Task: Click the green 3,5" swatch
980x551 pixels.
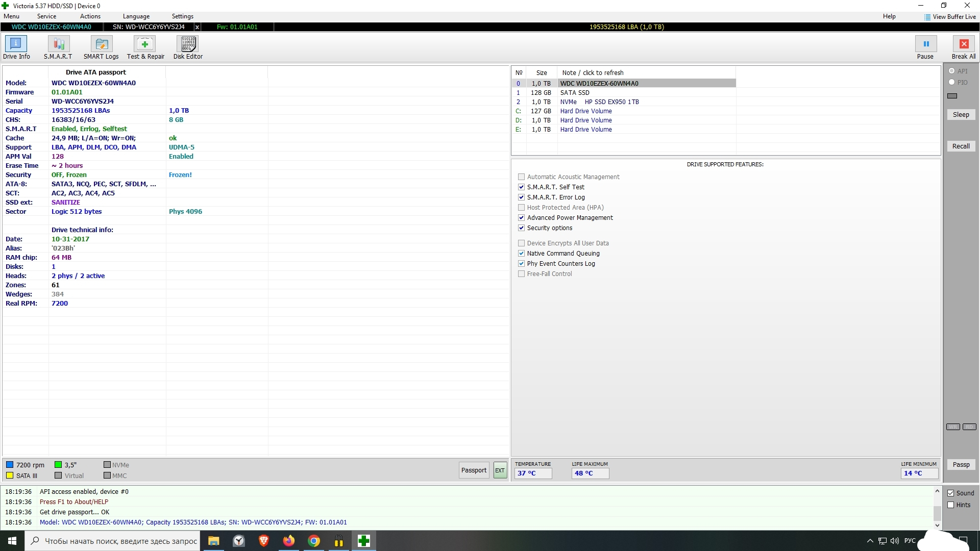Action: click(58, 465)
